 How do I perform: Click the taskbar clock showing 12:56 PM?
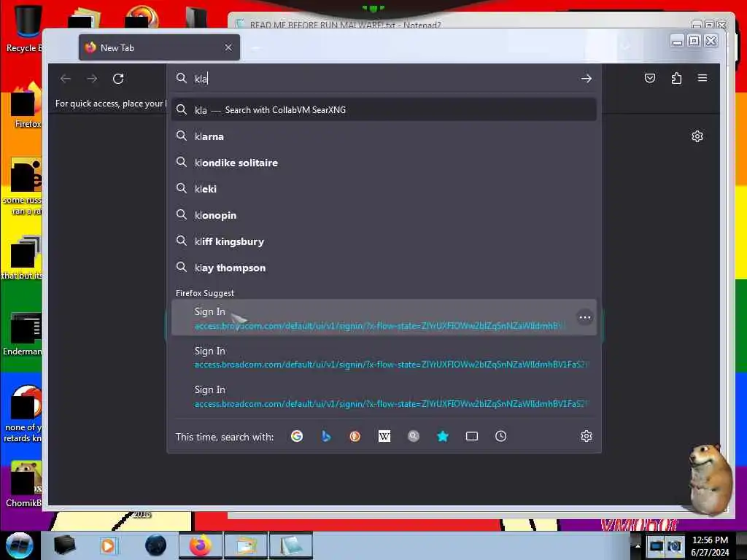710,545
